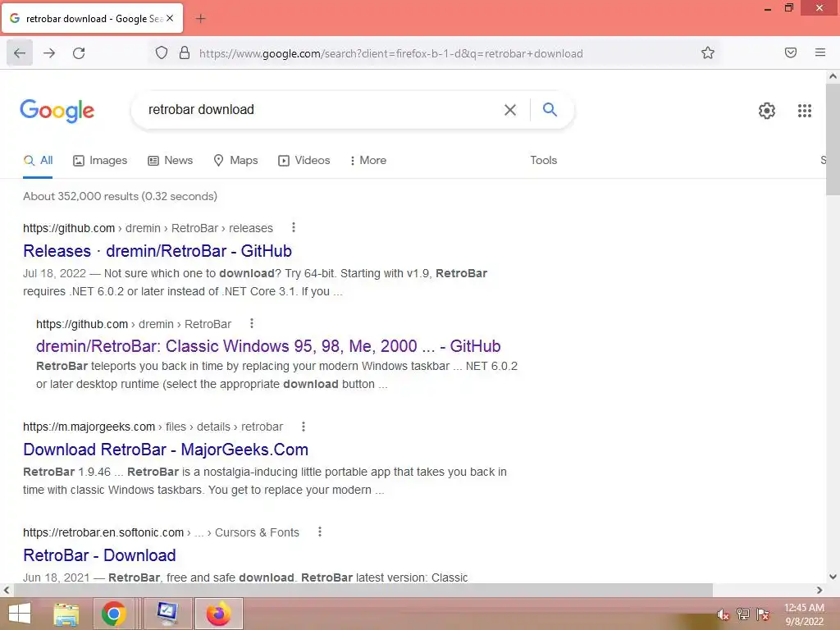The height and width of the screenshot is (630, 840).
Task: Open RetroBar - Download Softonic link
Action: 99,555
